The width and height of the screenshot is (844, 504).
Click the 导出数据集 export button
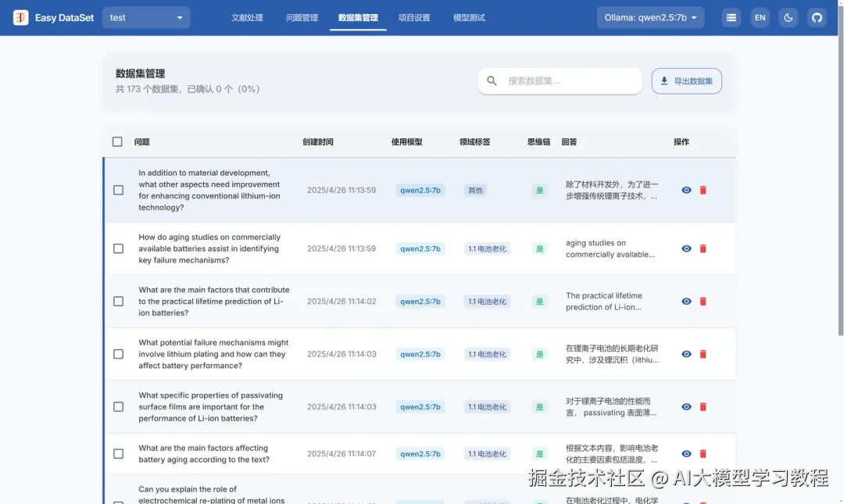click(x=686, y=80)
